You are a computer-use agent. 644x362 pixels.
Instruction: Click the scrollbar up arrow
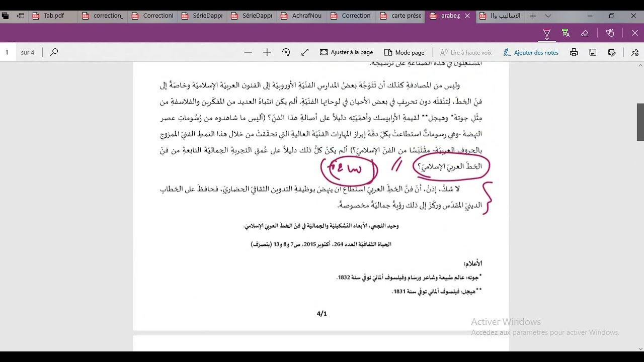[x=640, y=65]
